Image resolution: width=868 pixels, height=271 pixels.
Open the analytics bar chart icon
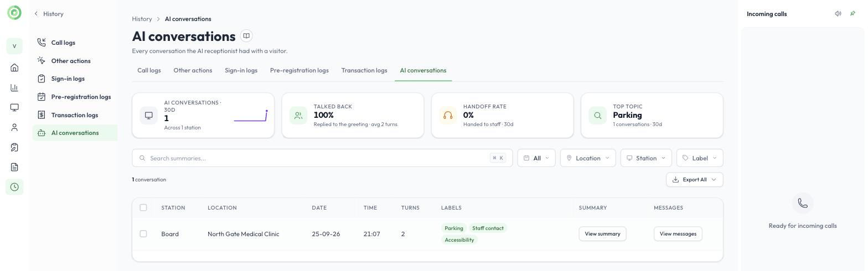(x=14, y=87)
